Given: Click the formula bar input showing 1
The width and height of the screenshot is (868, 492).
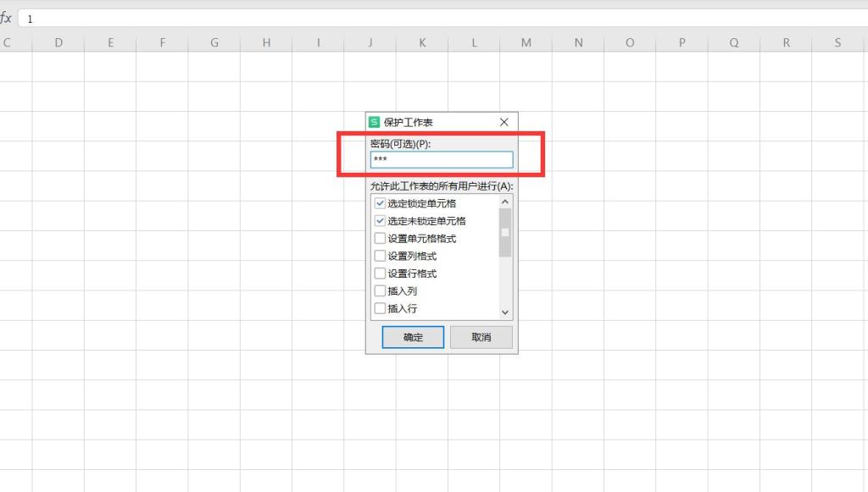Looking at the screenshot, I should pos(442,19).
